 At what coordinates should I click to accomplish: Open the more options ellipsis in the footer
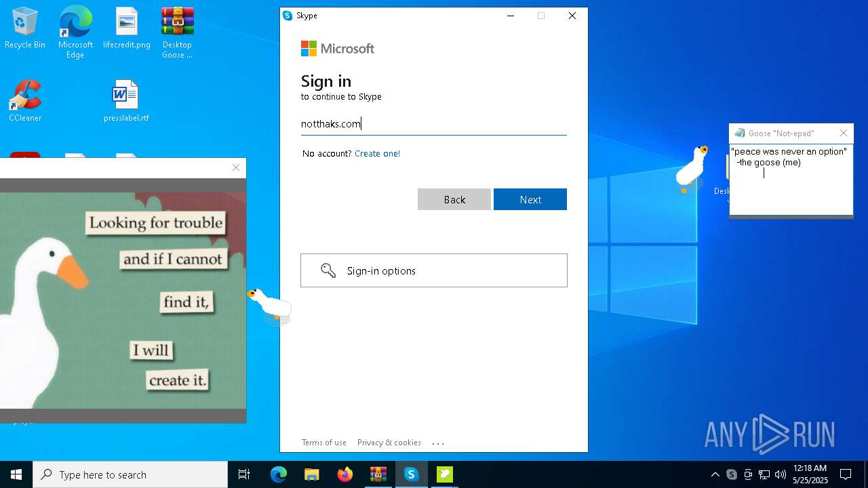point(438,443)
